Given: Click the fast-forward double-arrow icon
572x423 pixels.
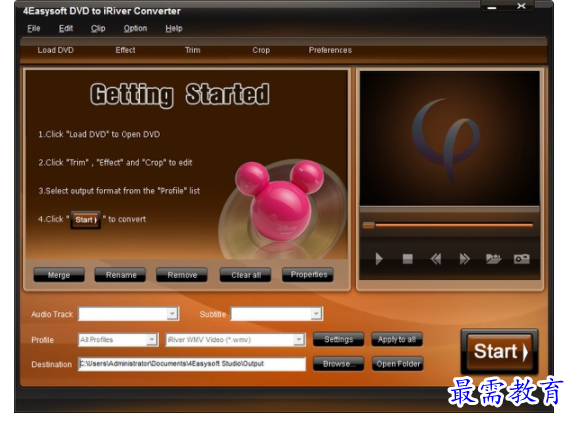Looking at the screenshot, I should pyautogui.click(x=464, y=259).
